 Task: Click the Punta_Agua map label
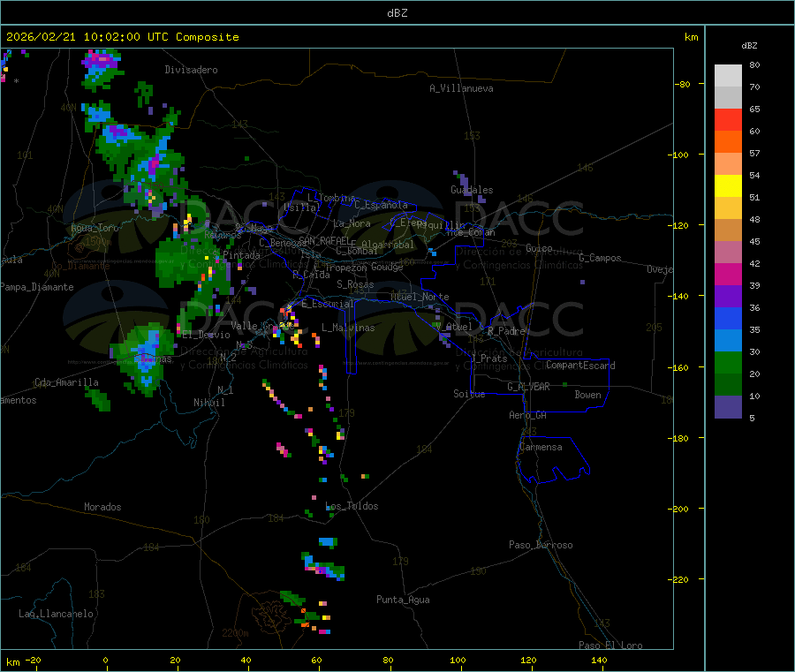[403, 600]
